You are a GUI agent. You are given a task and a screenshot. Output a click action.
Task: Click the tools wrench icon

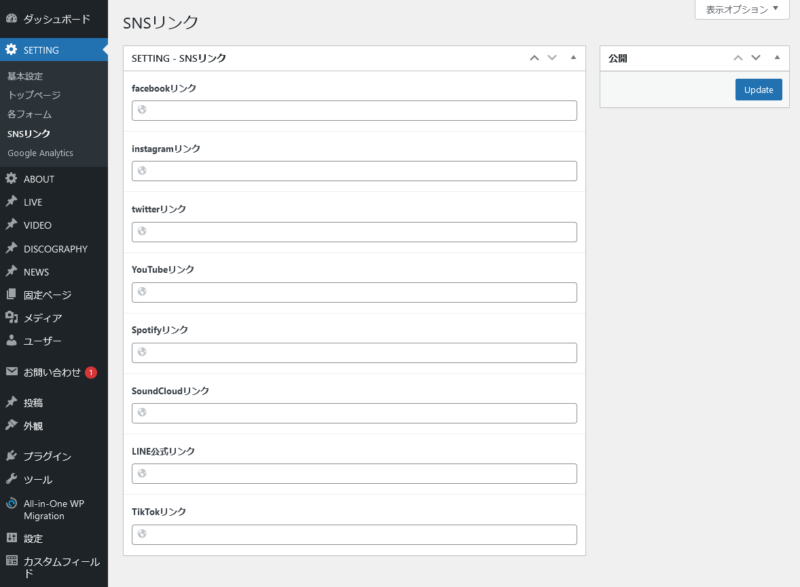[x=12, y=479]
